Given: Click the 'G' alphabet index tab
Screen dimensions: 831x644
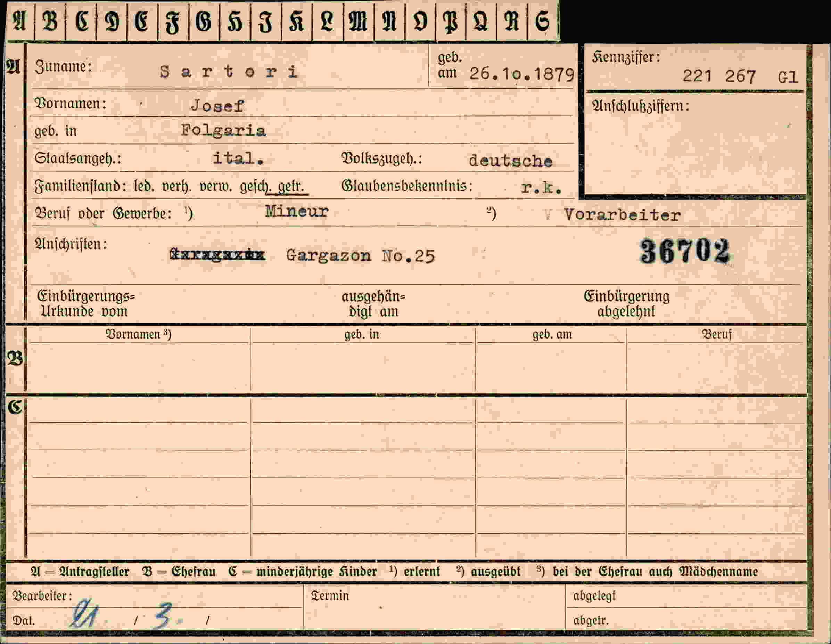Looking at the screenshot, I should (204, 21).
